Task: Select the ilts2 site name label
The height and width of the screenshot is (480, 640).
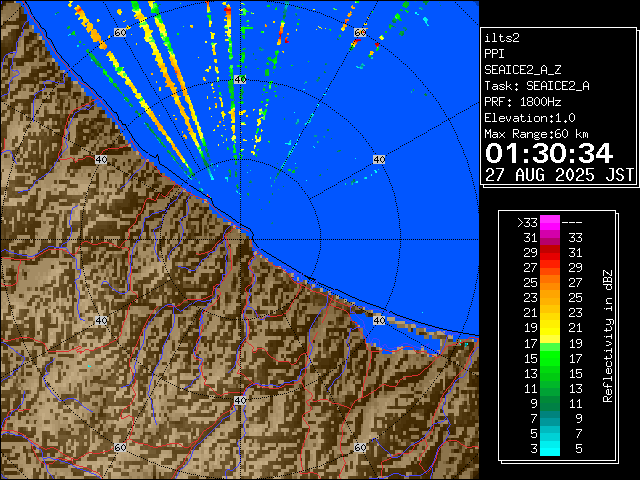Action: 501,37
